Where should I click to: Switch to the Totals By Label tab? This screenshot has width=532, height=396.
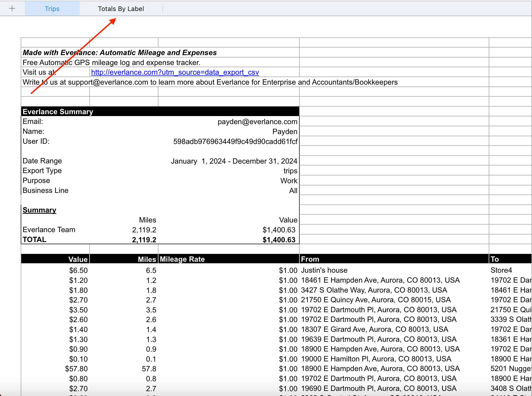coord(121,9)
